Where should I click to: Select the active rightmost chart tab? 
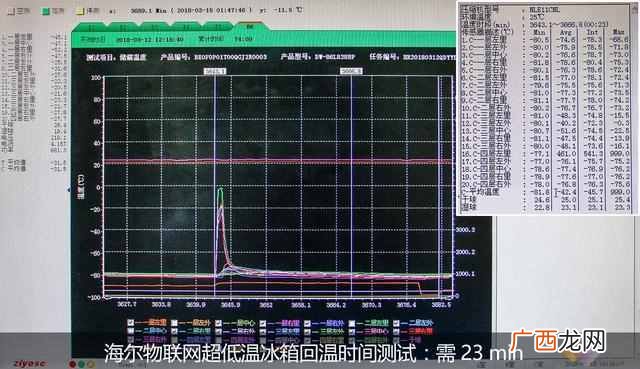[x=249, y=27]
